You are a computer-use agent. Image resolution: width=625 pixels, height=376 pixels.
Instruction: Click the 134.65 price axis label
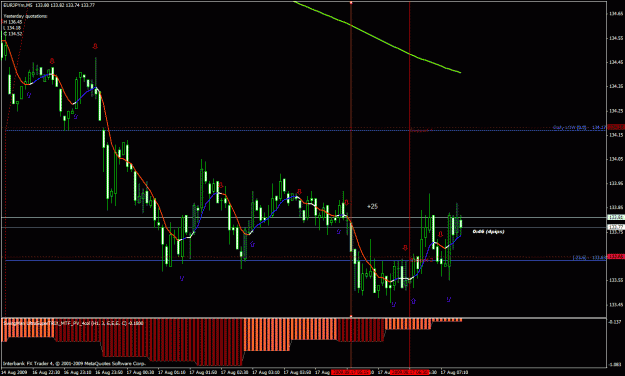pos(616,14)
